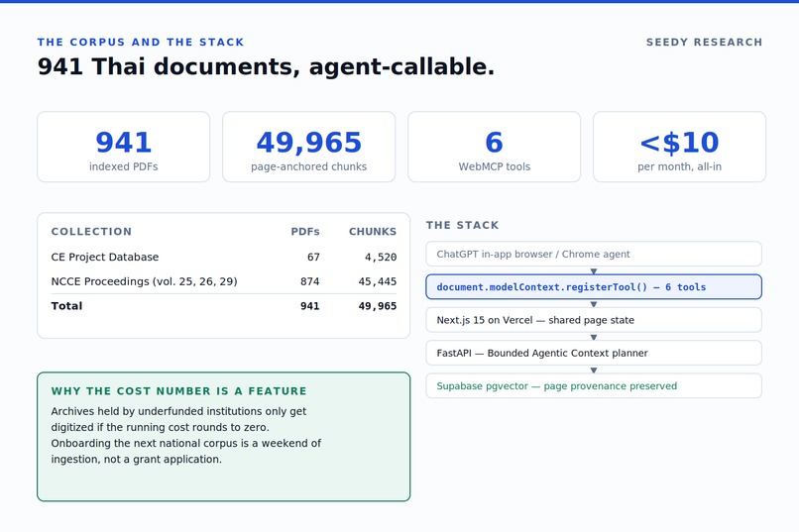The width and height of the screenshot is (799, 532).
Task: Click the bold '49,965' total cell in table
Action: (377, 306)
